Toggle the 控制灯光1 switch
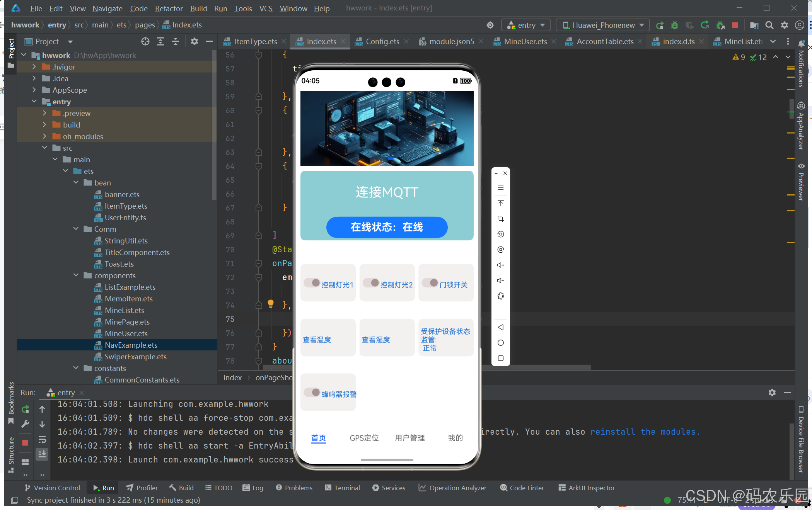Screen dimensions: 812x510 coord(312,283)
